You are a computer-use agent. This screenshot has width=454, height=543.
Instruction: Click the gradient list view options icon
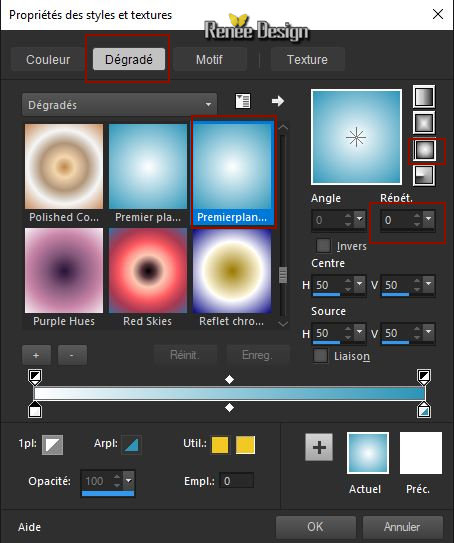point(243,101)
